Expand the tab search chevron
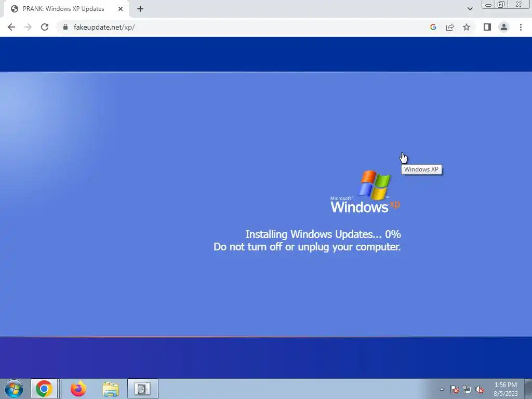The image size is (532, 399). (x=470, y=9)
